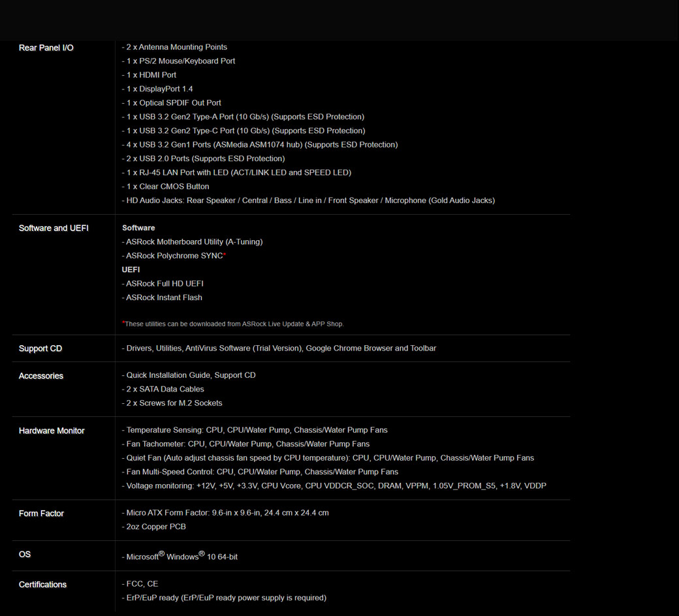Screen dimensions: 679x616
Task: Click the Clear CMOS Button entry
Action: click(166, 187)
